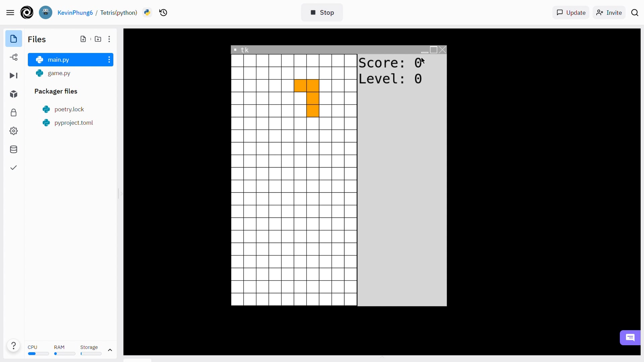Click the Replit home logo icon

pos(27,13)
